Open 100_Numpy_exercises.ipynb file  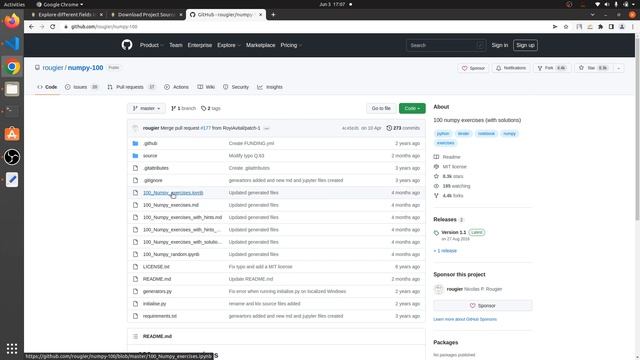[x=173, y=193]
